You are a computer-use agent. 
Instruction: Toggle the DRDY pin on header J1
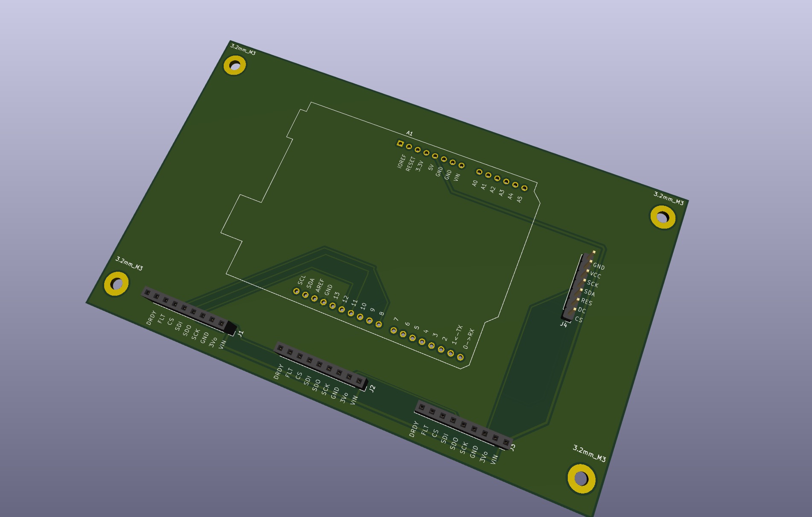[147, 293]
